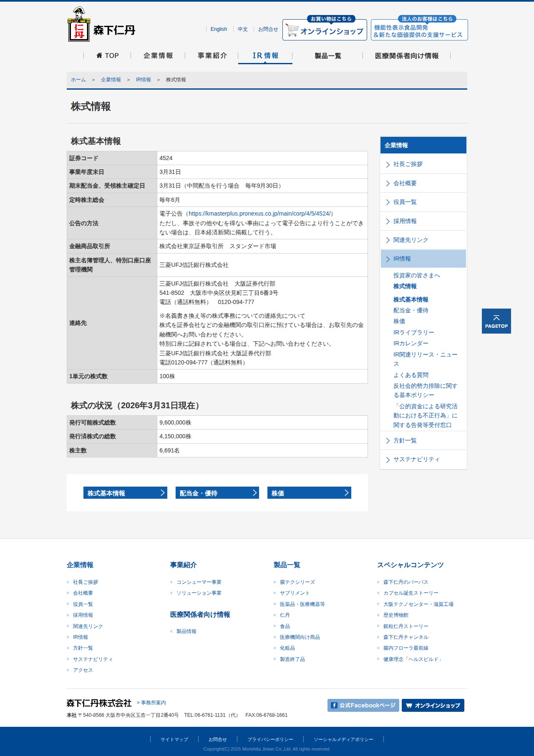
Task: Open 歴史博物館 in footer
Action: point(396,615)
